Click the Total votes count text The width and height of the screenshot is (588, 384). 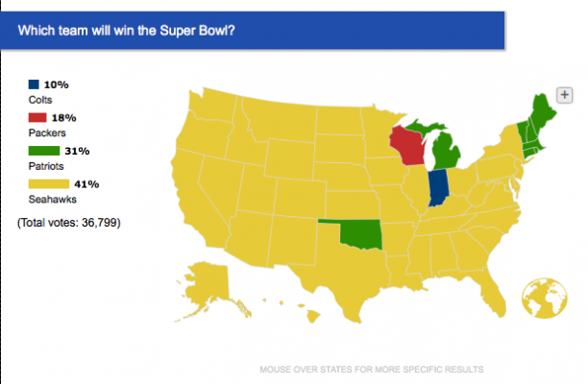click(69, 223)
